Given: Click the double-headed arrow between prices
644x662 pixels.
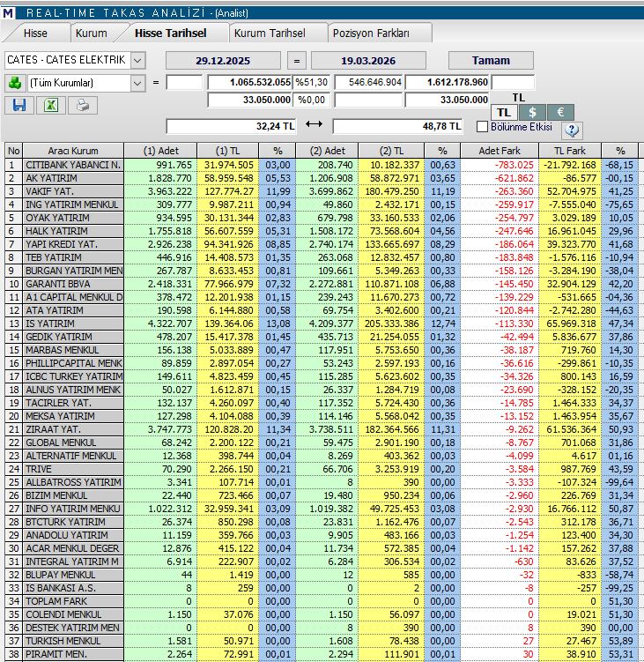Looking at the screenshot, I should pyautogui.click(x=314, y=124).
